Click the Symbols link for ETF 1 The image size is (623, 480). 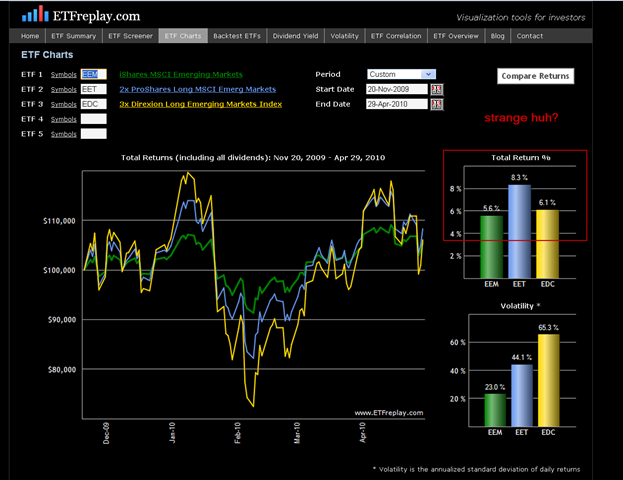[x=64, y=75]
